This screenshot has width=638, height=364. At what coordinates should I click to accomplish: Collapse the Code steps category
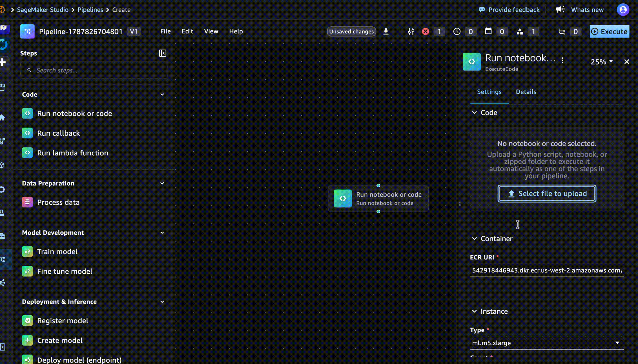tap(162, 94)
